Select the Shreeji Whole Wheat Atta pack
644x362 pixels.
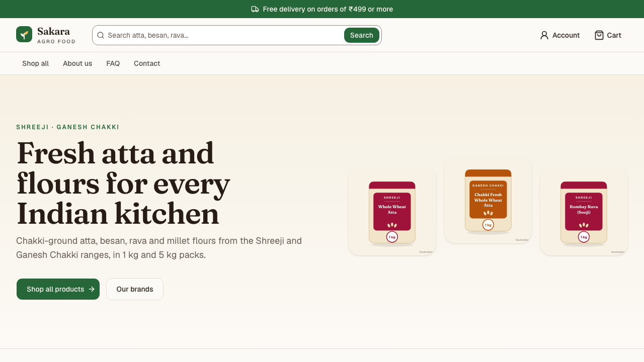click(x=392, y=212)
